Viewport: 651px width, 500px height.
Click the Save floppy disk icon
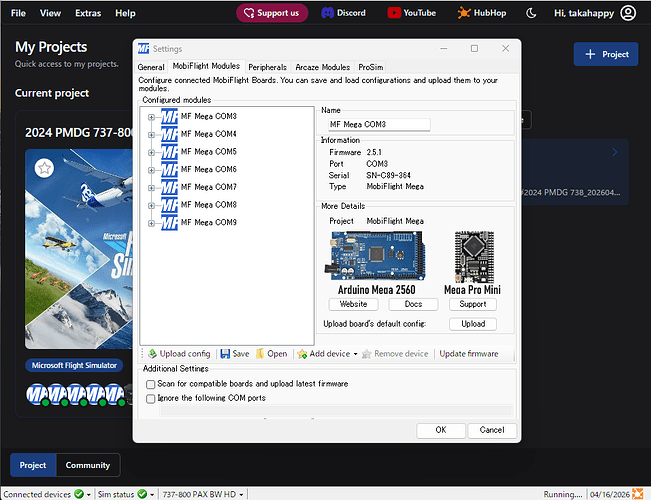point(225,354)
